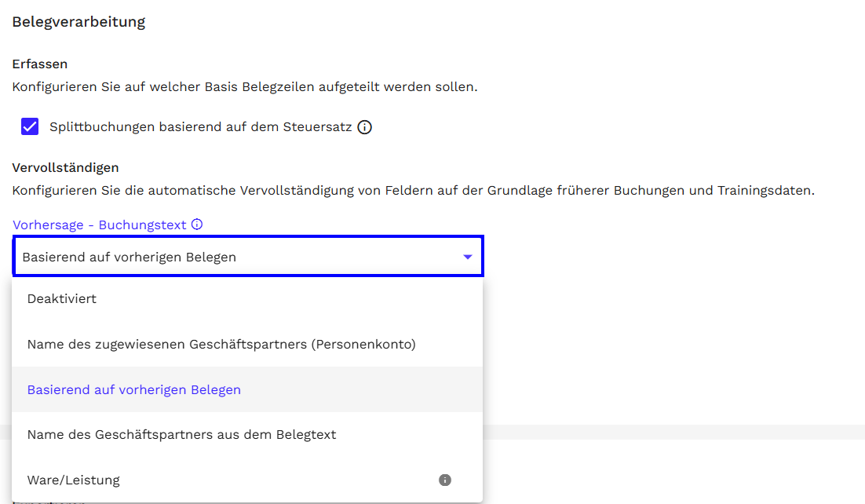Screen dimensions: 865x504
Task: Click the Vervollständigen section heading
Action: click(x=65, y=167)
